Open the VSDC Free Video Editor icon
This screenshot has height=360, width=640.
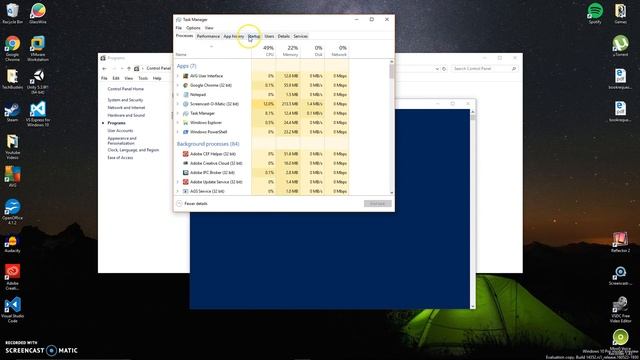coord(620,309)
